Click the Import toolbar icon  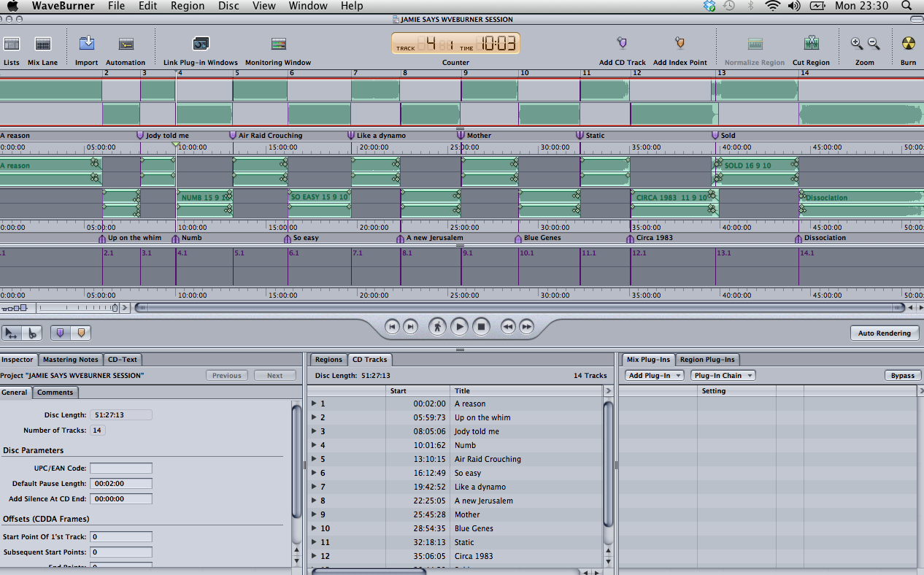point(86,44)
